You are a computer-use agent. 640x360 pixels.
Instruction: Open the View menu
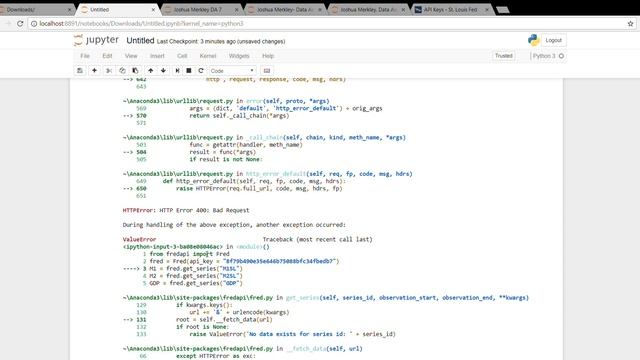click(131, 56)
